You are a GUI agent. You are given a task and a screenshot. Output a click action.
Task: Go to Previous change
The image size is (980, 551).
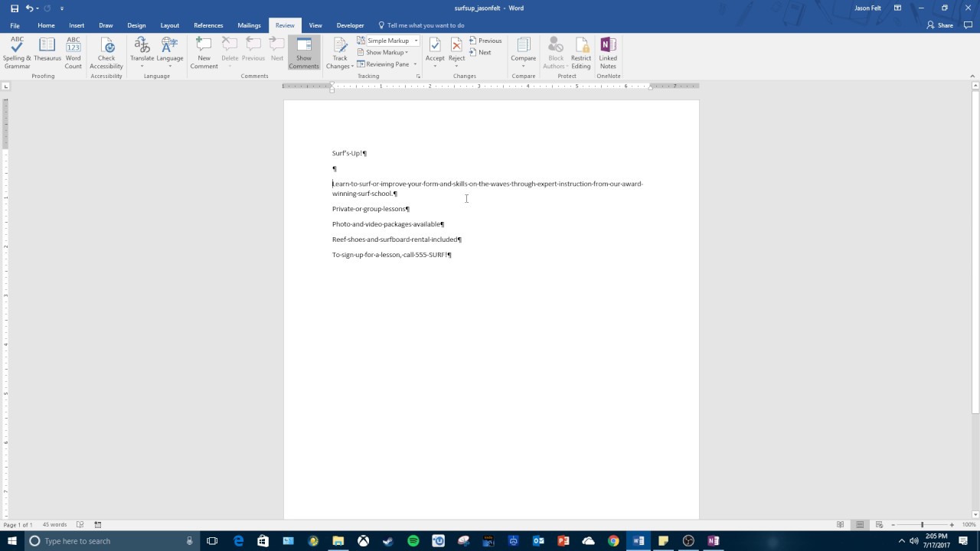click(x=485, y=41)
